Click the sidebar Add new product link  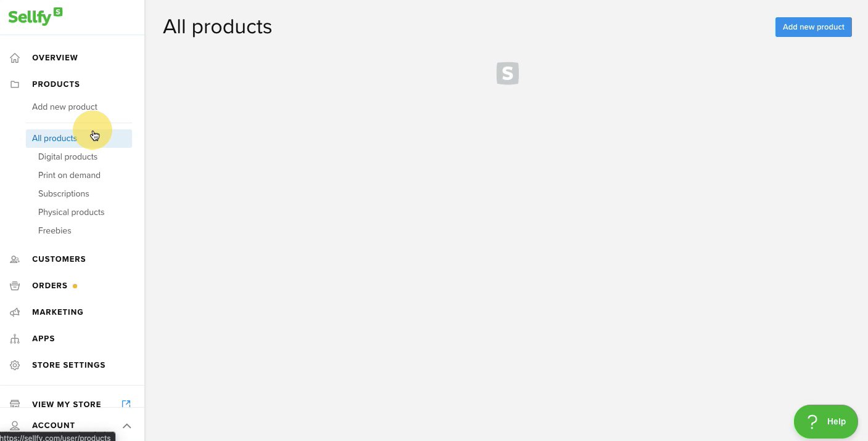(65, 107)
